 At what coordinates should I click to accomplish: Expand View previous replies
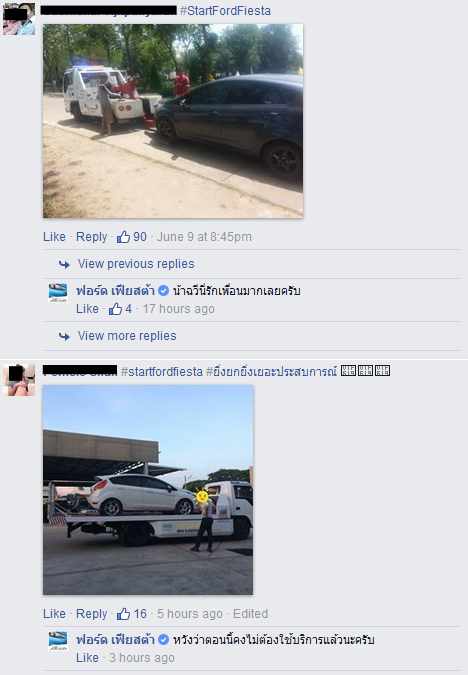[x=136, y=264]
